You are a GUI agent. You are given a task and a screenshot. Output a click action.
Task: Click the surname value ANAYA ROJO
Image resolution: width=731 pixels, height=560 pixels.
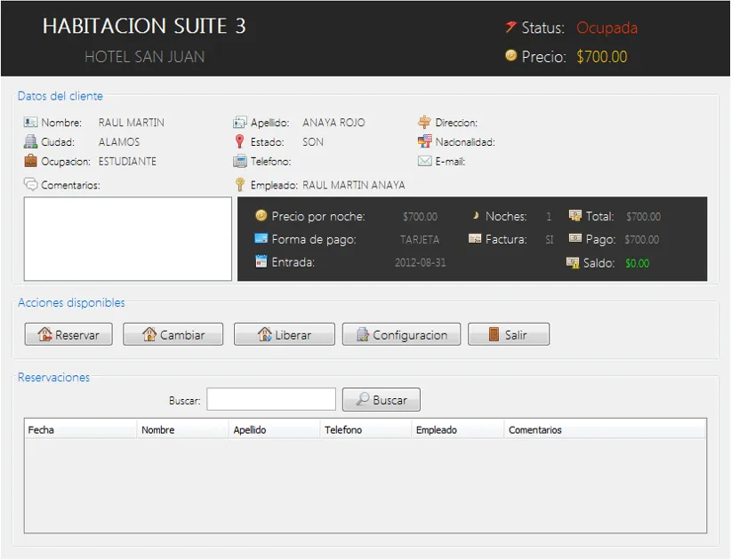pyautogui.click(x=333, y=123)
